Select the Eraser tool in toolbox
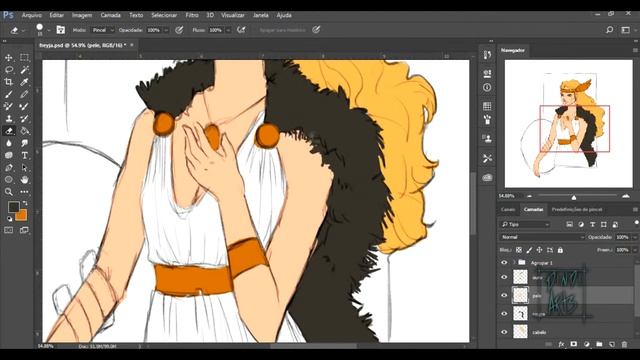Screen dimensions: 640x360 click(9, 131)
